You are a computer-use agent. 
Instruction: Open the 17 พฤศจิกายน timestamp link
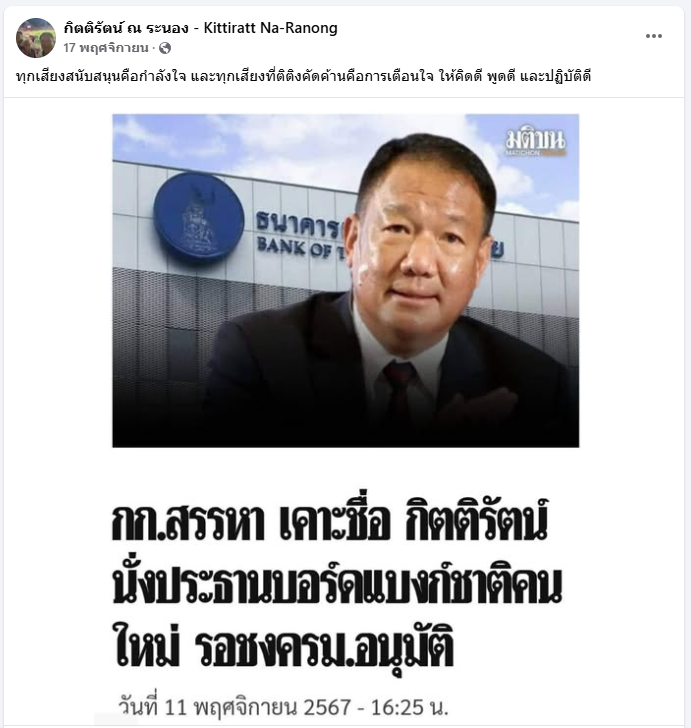106,48
